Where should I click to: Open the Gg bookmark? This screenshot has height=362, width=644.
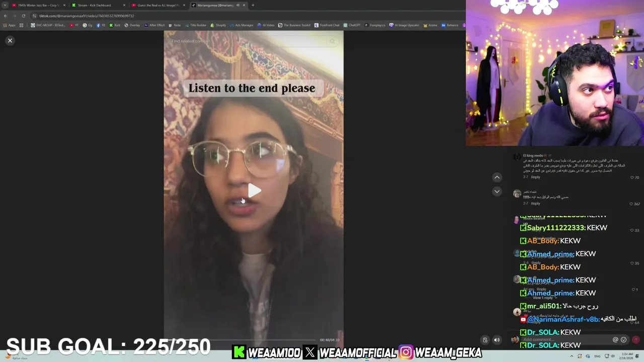click(x=88, y=25)
